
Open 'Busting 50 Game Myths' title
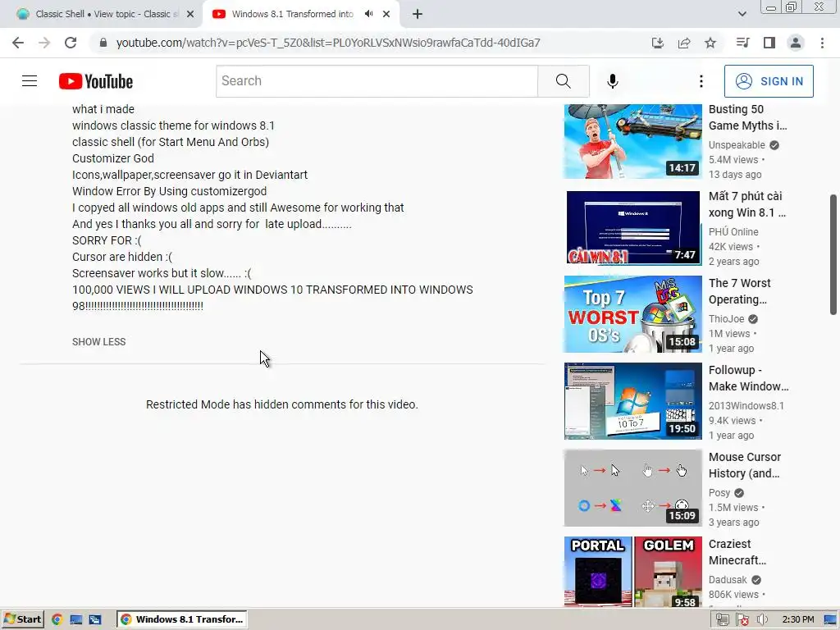tap(747, 117)
